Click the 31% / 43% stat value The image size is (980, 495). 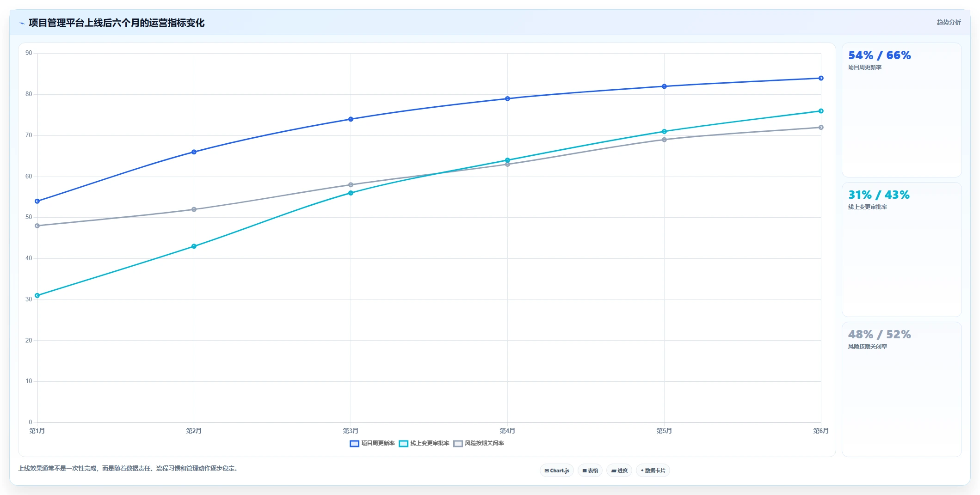[878, 195]
